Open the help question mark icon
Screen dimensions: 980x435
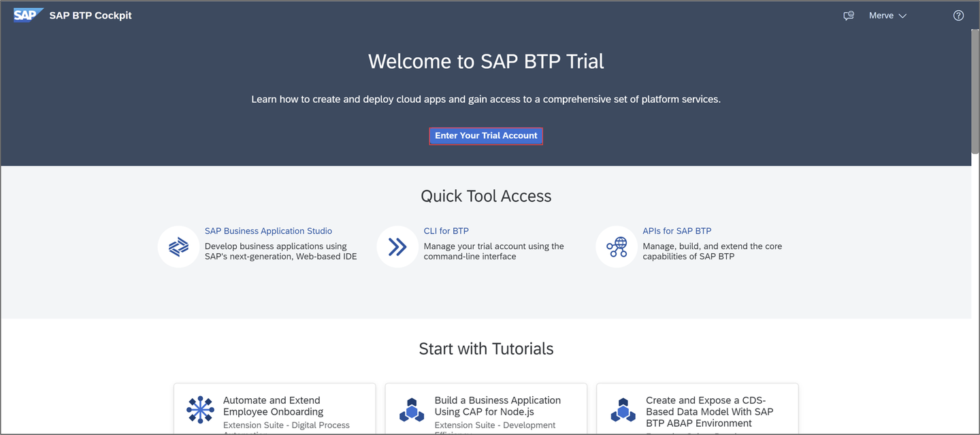pyautogui.click(x=958, y=16)
